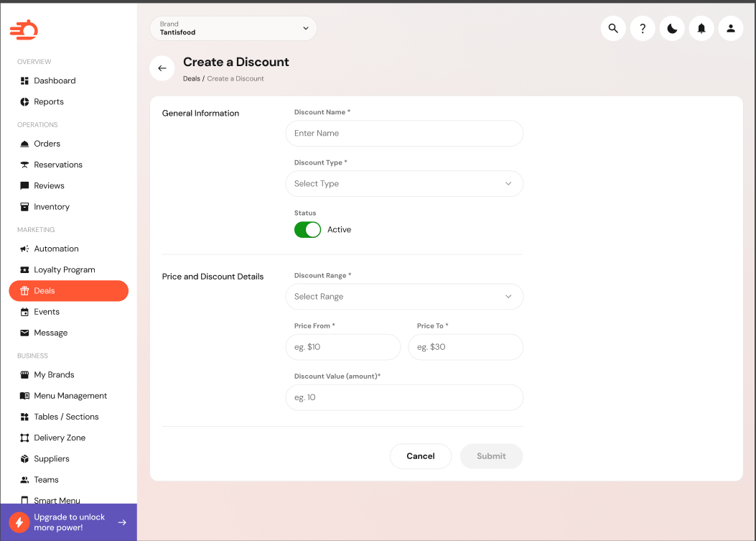
Task: Toggle the Active status switch
Action: tap(307, 230)
